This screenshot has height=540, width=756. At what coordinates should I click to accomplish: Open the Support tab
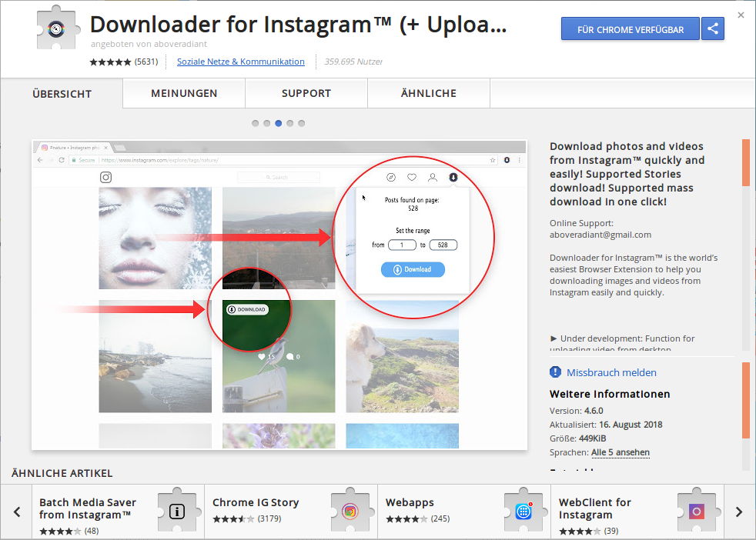(306, 94)
